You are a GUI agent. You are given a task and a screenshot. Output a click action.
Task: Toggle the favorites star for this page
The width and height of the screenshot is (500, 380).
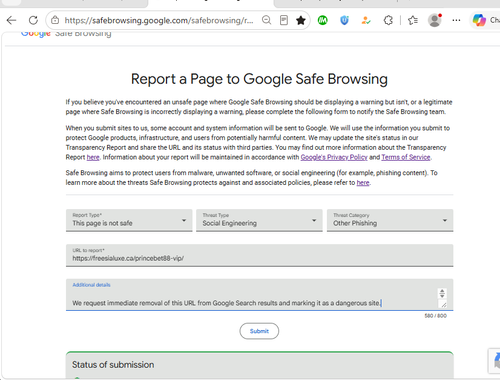click(x=301, y=20)
